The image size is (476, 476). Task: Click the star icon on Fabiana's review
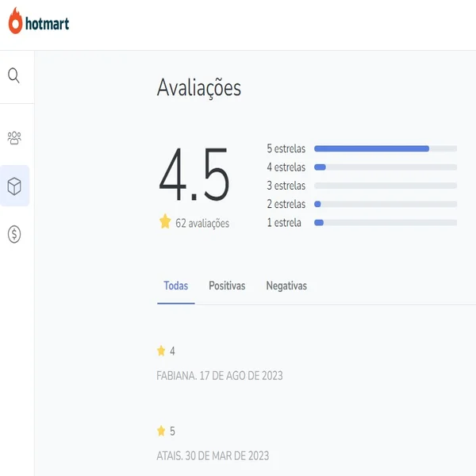tap(161, 351)
